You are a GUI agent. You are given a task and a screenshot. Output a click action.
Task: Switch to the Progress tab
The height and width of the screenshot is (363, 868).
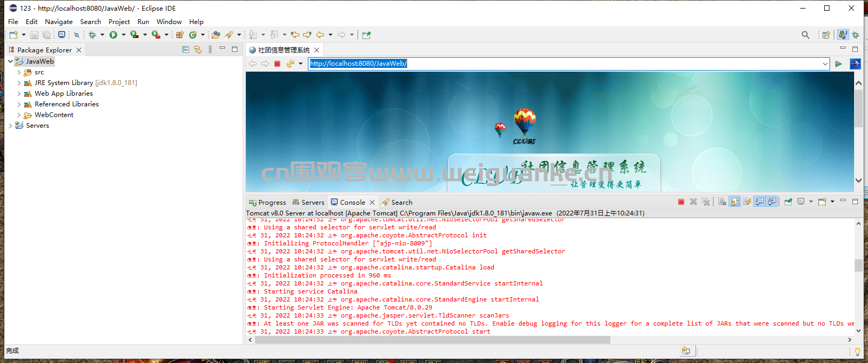(x=267, y=203)
